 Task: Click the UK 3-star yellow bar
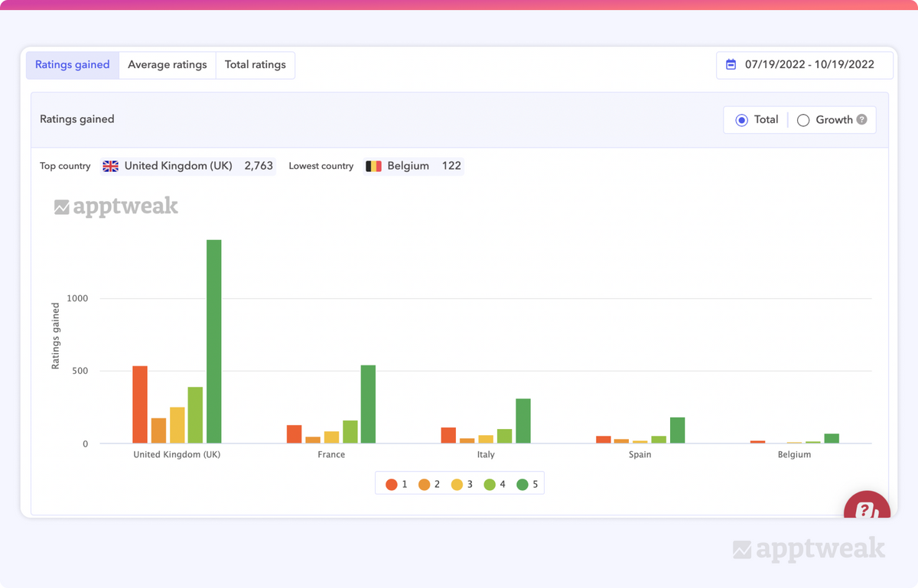(177, 425)
